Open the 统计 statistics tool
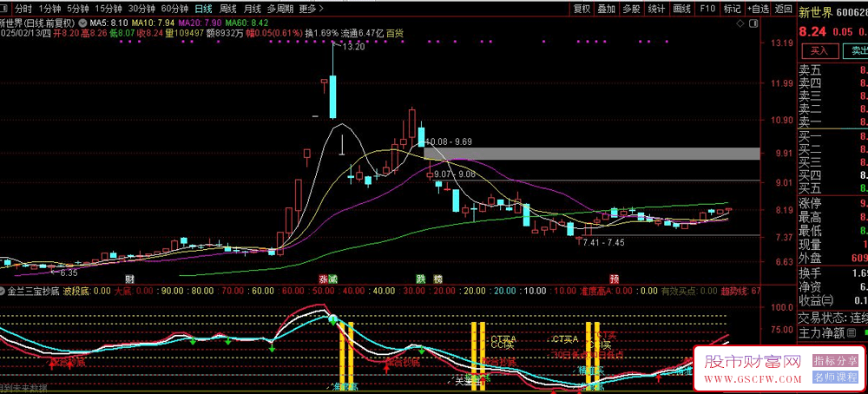 coord(656,9)
